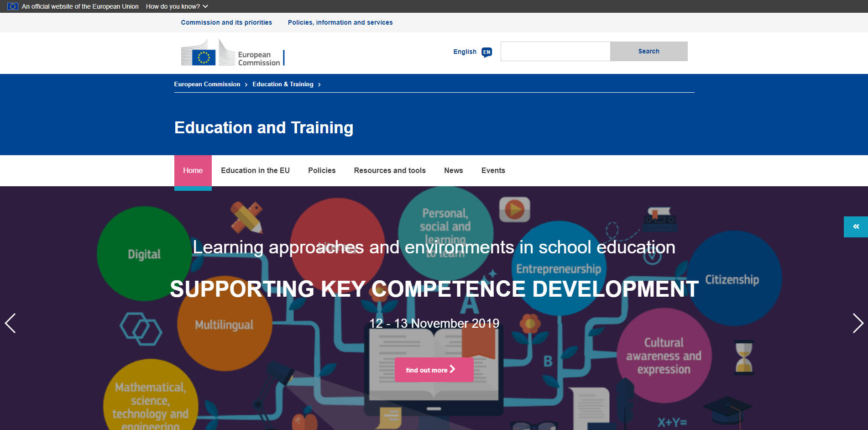Open Policies, information and services menu
This screenshot has width=868, height=430.
[340, 22]
